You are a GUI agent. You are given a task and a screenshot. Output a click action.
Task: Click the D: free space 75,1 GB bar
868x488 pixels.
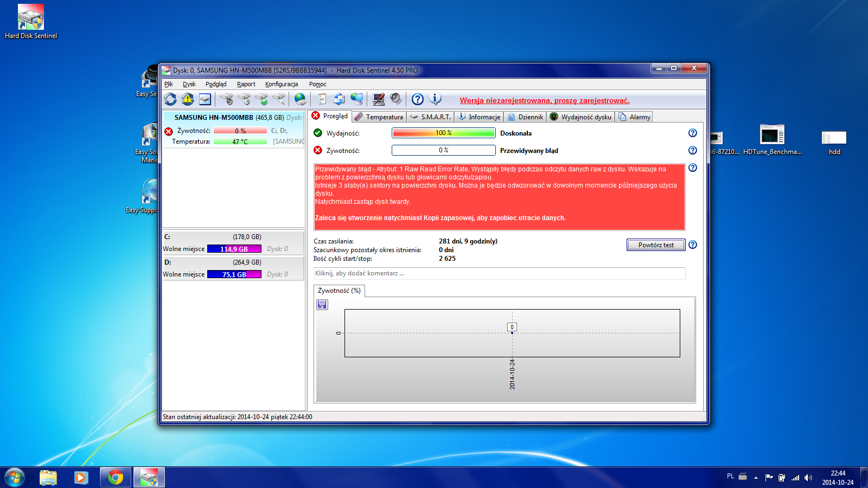tap(234, 274)
